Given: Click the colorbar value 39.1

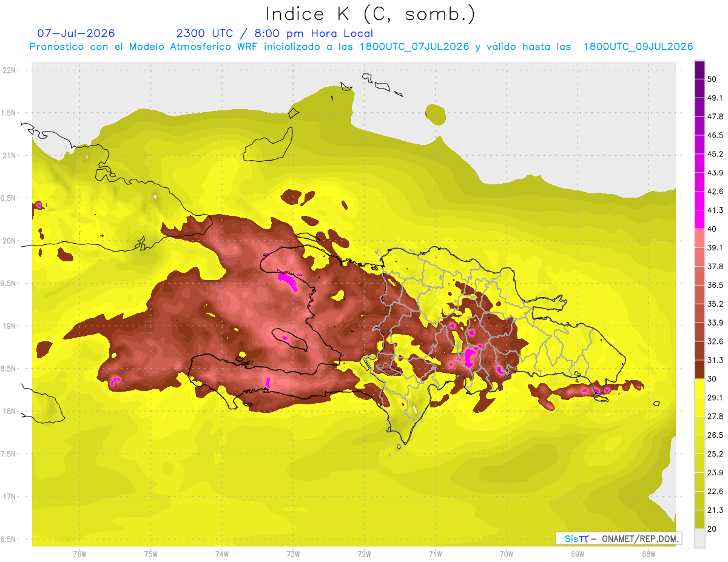Looking at the screenshot, I should 715,248.
